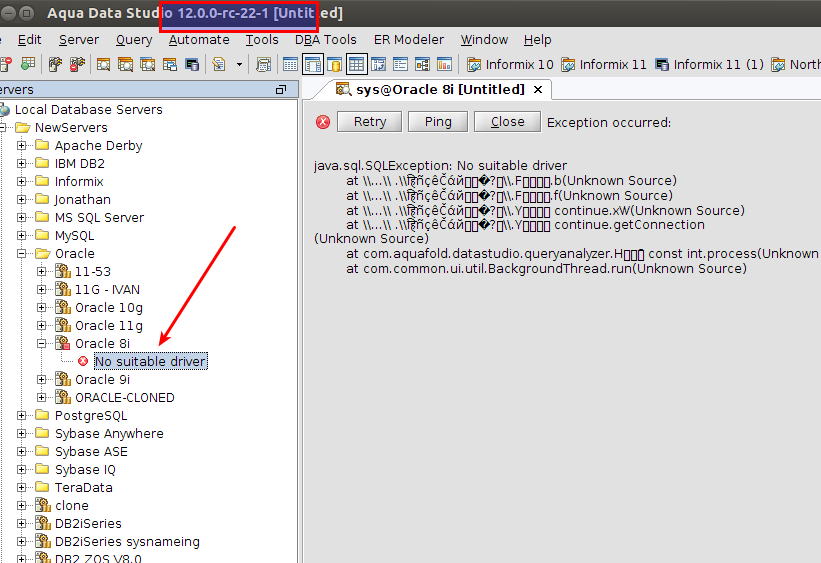Screen dimensions: 821x563
Task: Select Local Database Servers root node
Action: click(x=88, y=109)
